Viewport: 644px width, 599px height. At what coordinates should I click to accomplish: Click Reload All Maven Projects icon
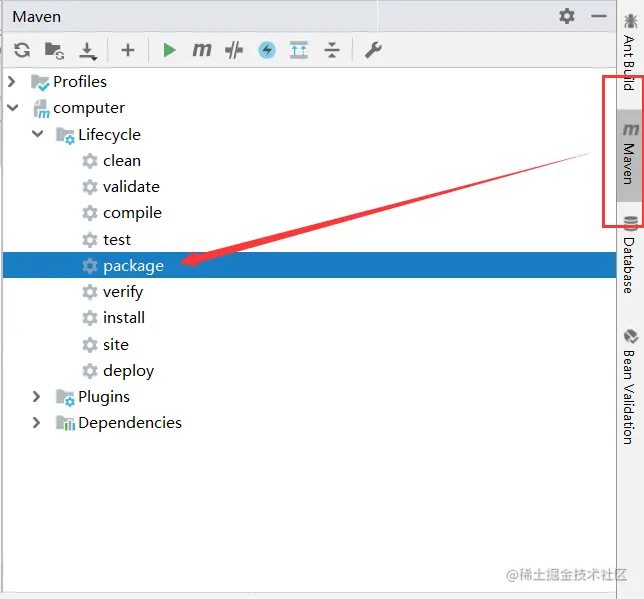(22, 51)
